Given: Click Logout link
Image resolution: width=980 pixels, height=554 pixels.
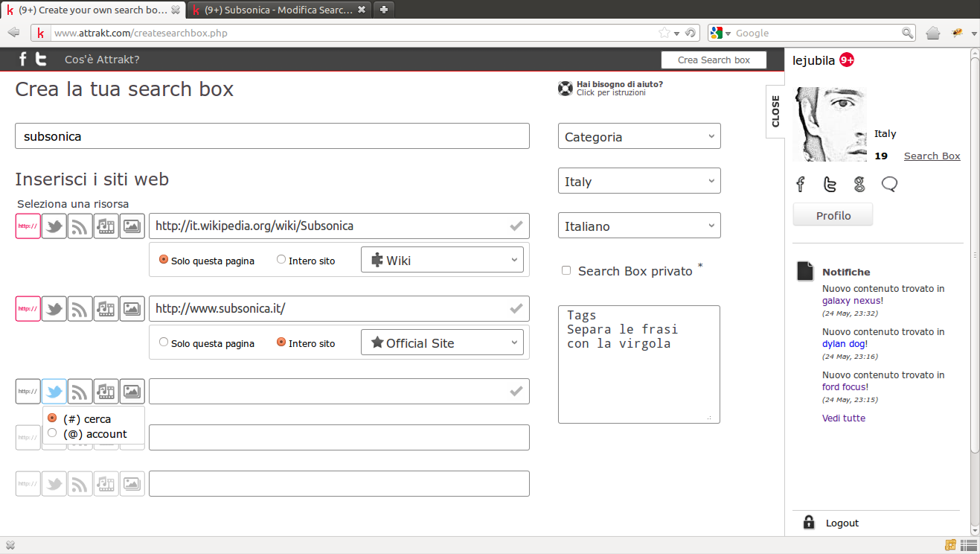Looking at the screenshot, I should tap(842, 523).
